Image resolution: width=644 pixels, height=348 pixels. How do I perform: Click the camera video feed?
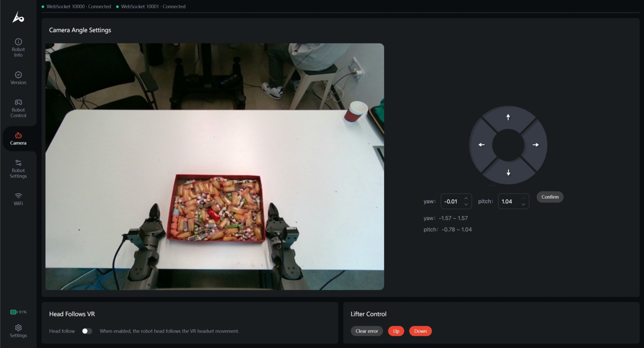coord(214,166)
